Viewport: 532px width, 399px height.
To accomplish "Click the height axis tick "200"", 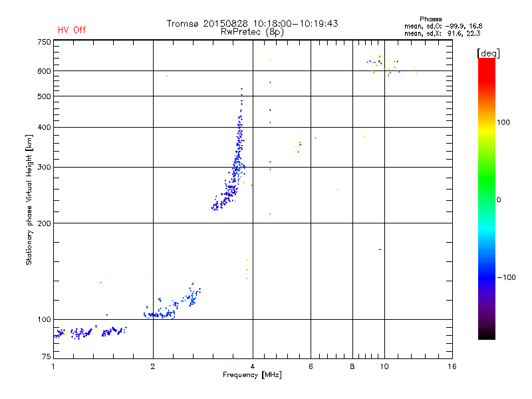I will point(44,223).
